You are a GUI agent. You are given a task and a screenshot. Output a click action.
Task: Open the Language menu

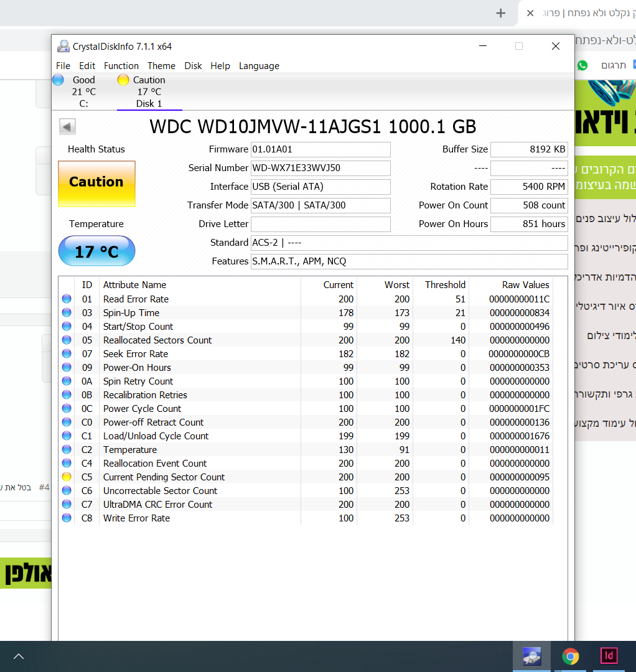(x=260, y=65)
